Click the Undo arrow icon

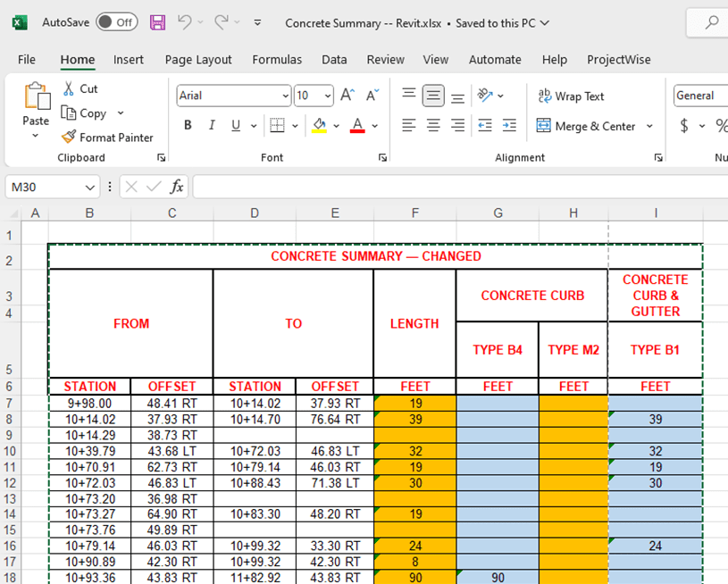[x=184, y=21]
